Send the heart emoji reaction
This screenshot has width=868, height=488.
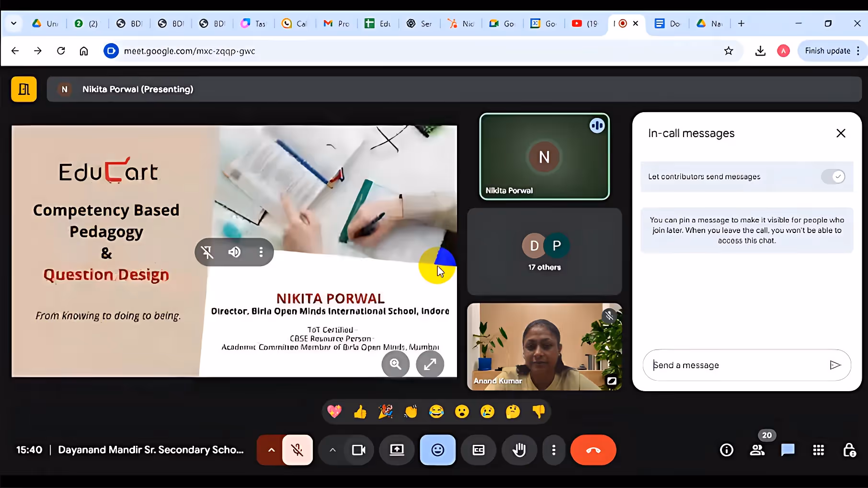tap(334, 411)
